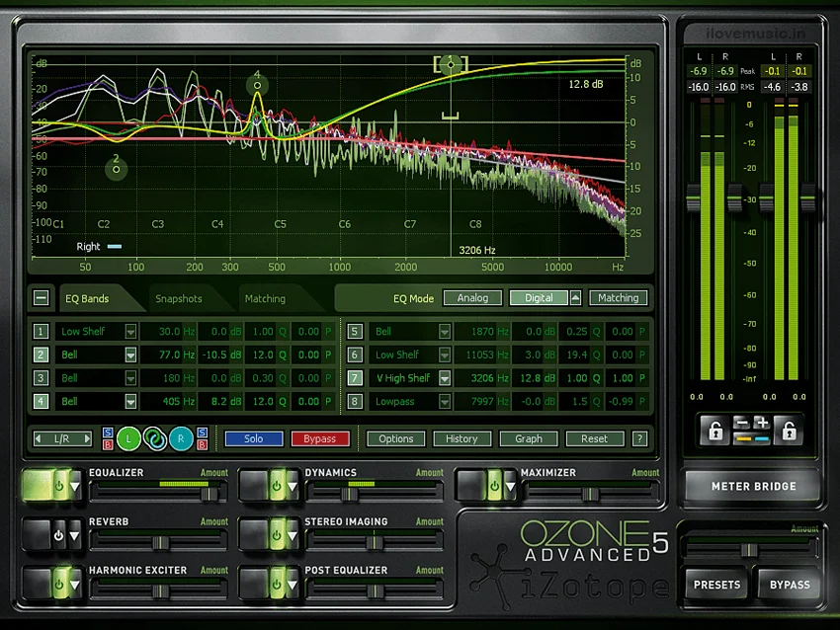
Task: Click the left arrow of the L/R selector
Action: click(38, 438)
